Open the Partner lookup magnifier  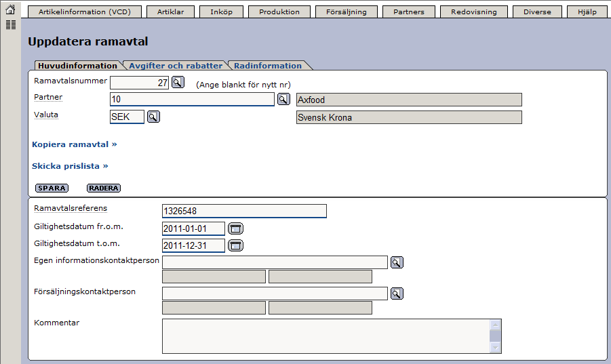(x=283, y=99)
